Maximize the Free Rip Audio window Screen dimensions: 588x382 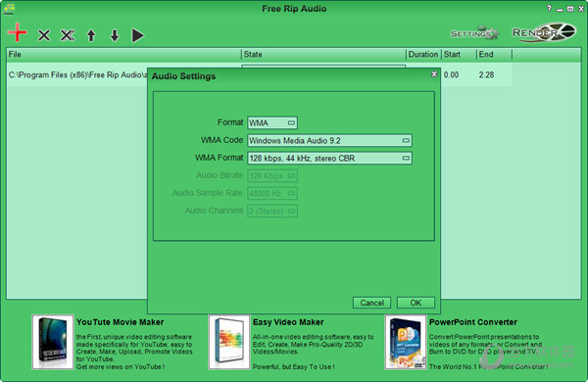point(570,9)
